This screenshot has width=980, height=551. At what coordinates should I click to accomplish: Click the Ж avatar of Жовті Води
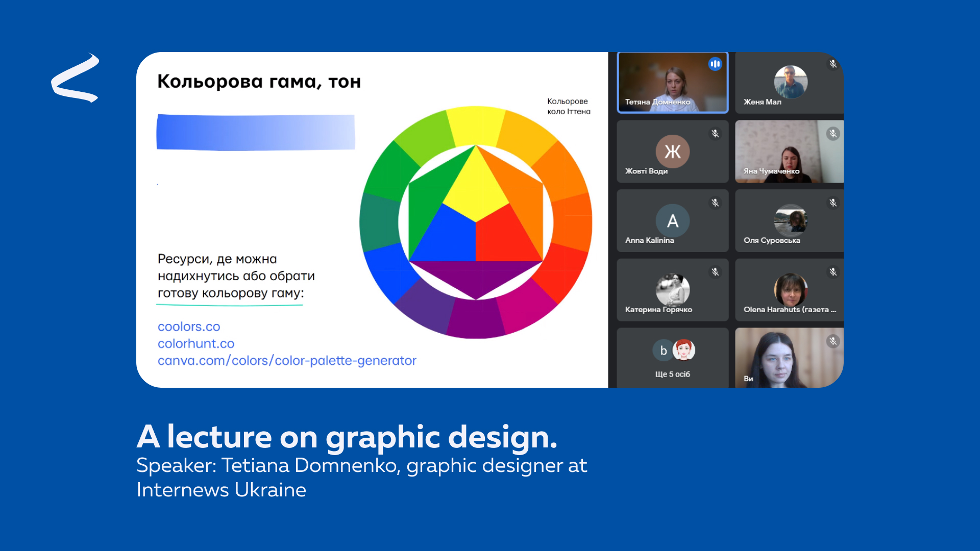click(672, 151)
